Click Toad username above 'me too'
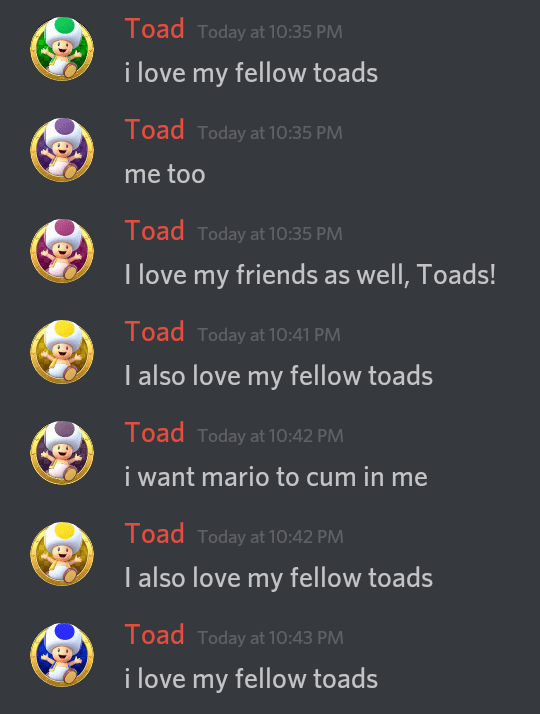The image size is (540, 714). [x=154, y=130]
